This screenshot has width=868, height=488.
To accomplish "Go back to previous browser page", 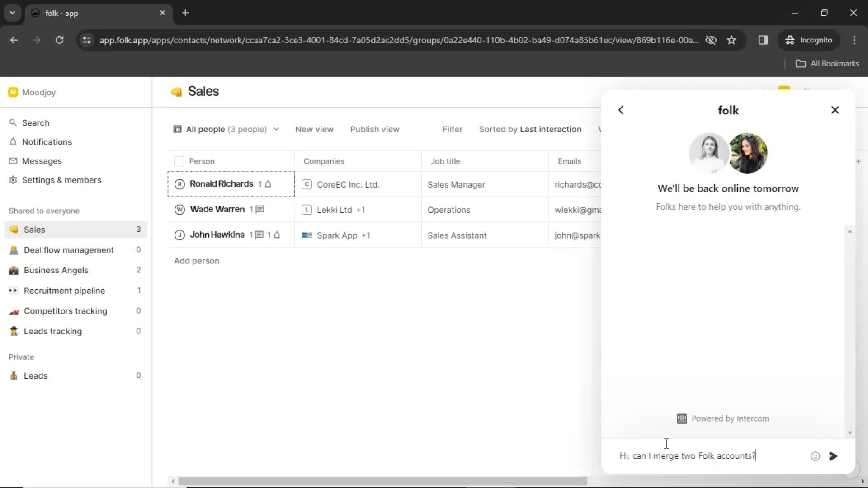I will (x=14, y=40).
